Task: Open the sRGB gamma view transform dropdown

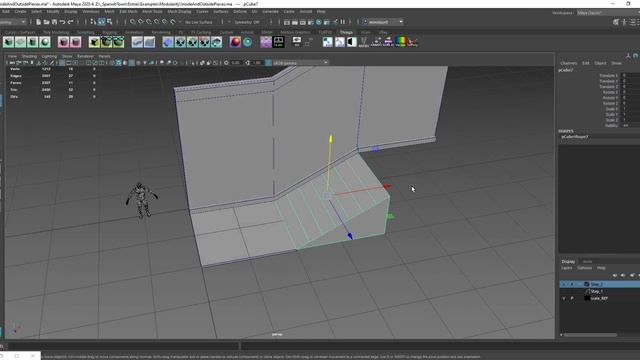Action: click(300, 63)
